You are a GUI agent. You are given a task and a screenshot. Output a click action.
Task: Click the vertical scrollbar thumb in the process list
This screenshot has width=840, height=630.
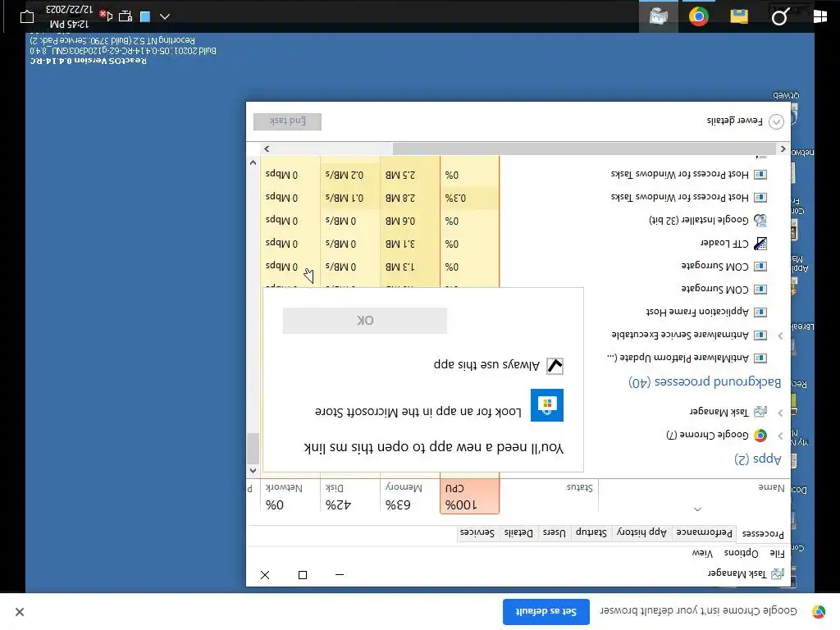[253, 448]
